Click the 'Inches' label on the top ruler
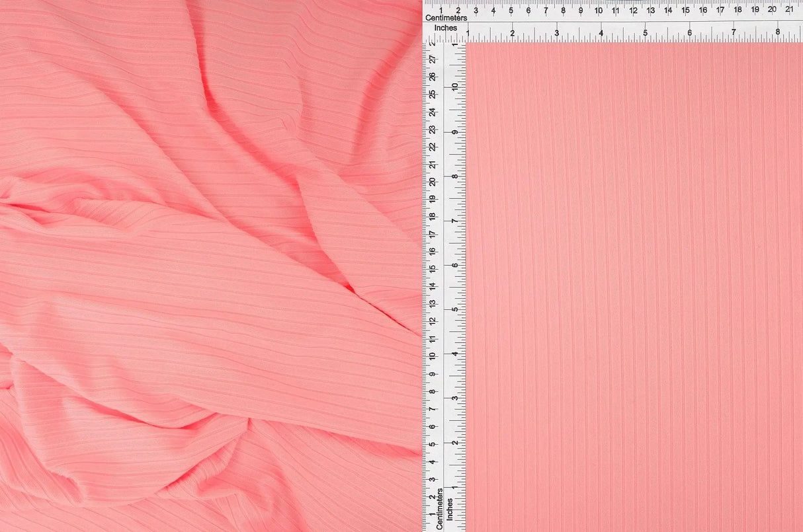Screen dimensions: 803x532 (x=447, y=28)
